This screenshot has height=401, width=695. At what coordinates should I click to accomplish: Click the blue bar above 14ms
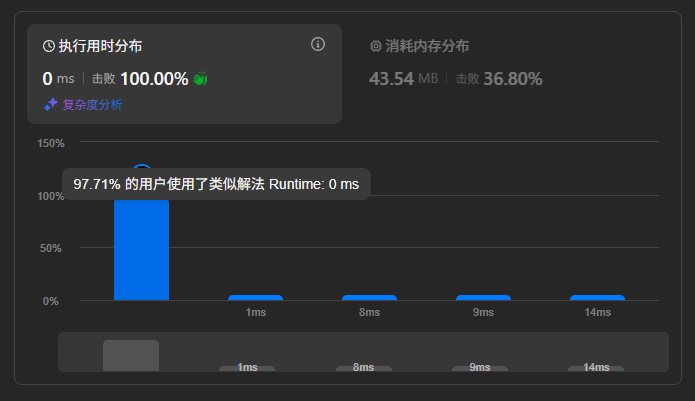coord(597,298)
